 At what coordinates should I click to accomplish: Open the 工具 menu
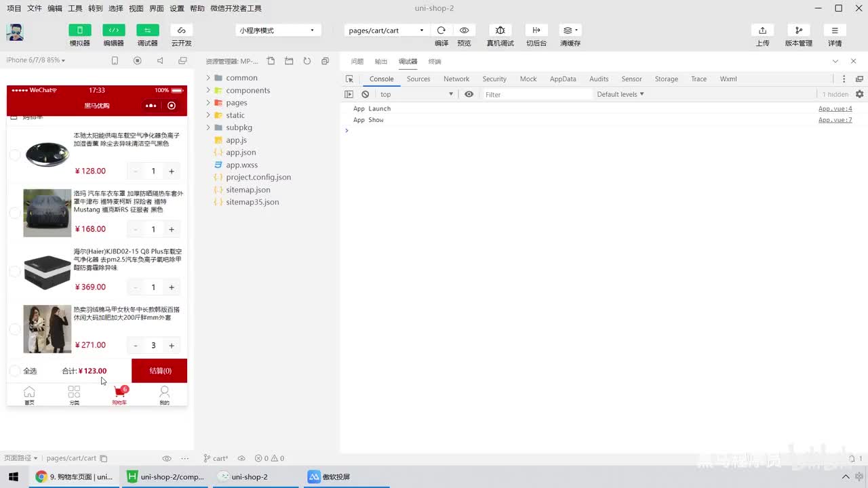point(75,8)
